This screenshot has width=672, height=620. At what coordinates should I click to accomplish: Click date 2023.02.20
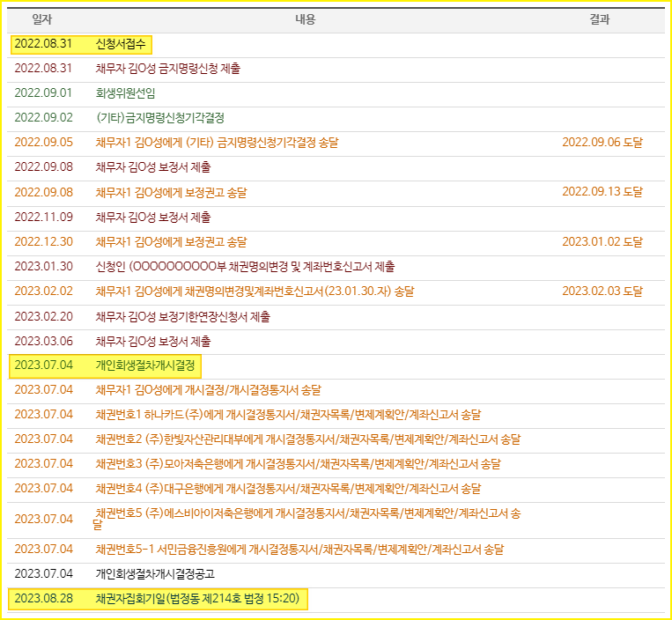[x=43, y=317]
